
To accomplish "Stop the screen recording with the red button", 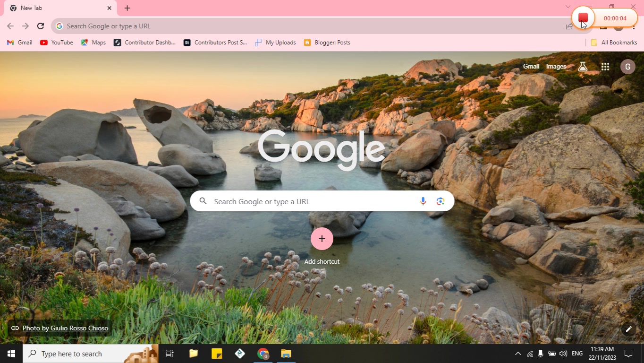I will click(583, 18).
